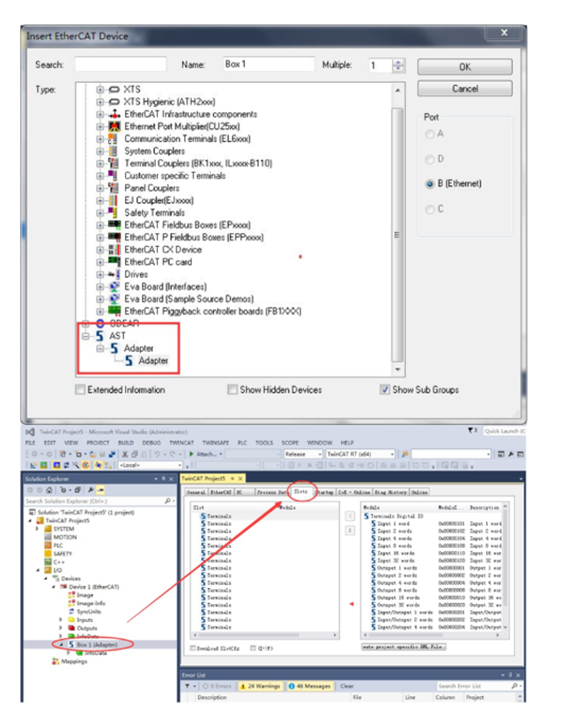Toggle Show Hidden Devices checkbox
This screenshot has width=569, height=728.
coord(233,390)
